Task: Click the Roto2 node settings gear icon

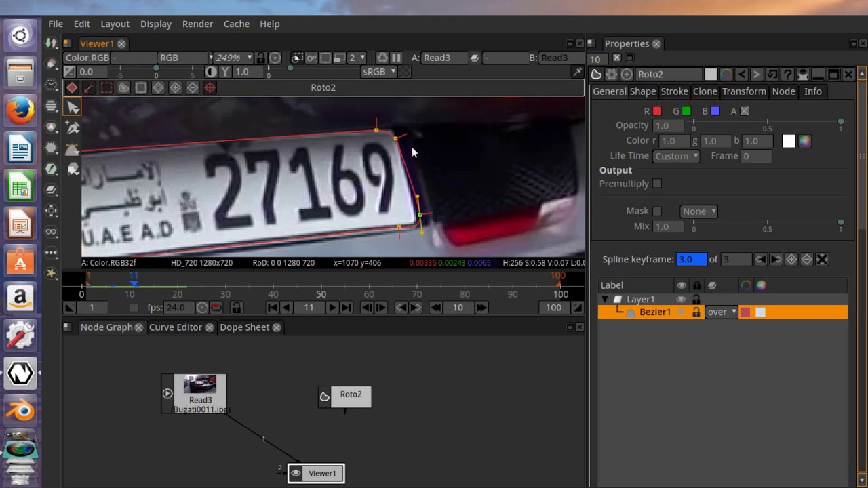Action: (612, 75)
